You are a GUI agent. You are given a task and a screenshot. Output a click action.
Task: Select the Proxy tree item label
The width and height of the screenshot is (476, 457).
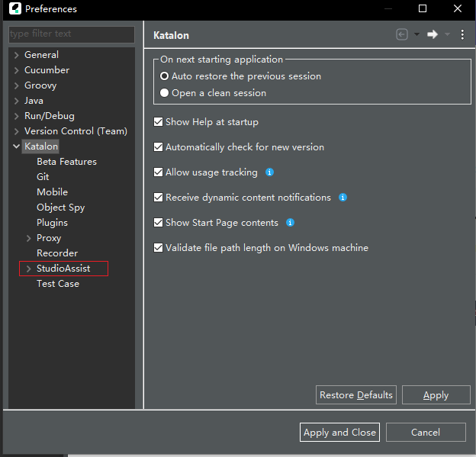tap(49, 238)
